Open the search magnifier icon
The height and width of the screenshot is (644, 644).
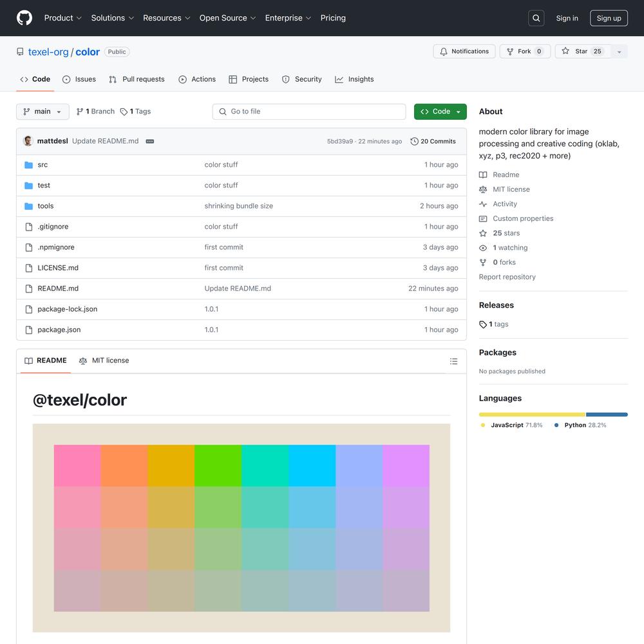(536, 18)
